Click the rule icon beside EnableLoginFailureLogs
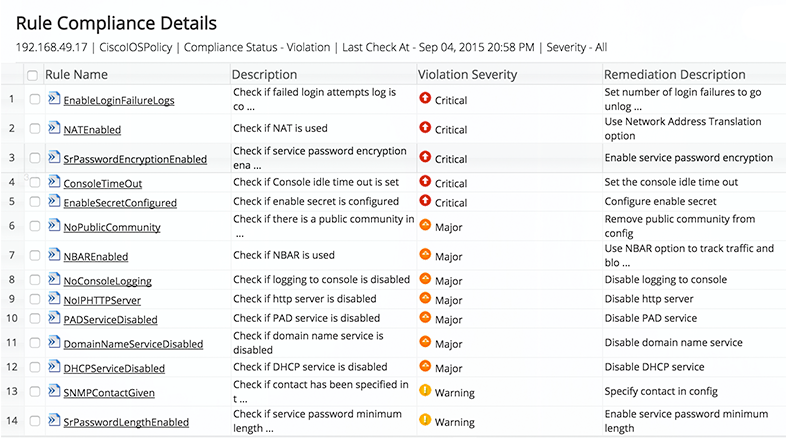 coord(54,99)
